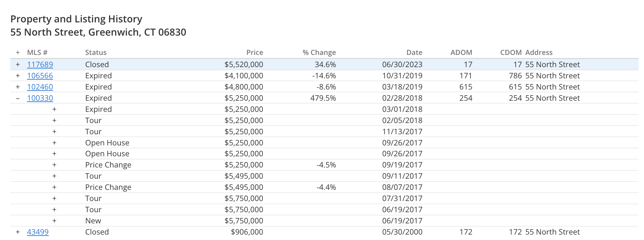Expand the Expired 03/01/2018 sub-entry
The image size is (644, 240).
coord(54,109)
